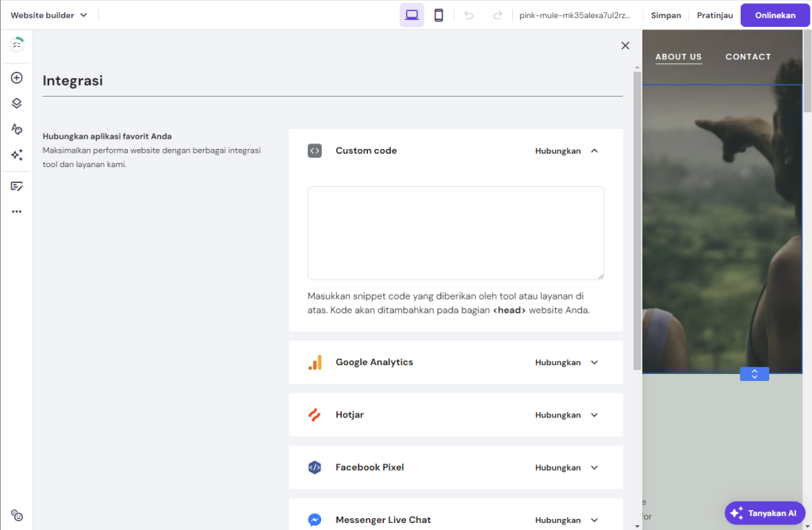Expand the Messenger Live Chat row
Image resolution: width=812 pixels, height=530 pixels.
(594, 520)
